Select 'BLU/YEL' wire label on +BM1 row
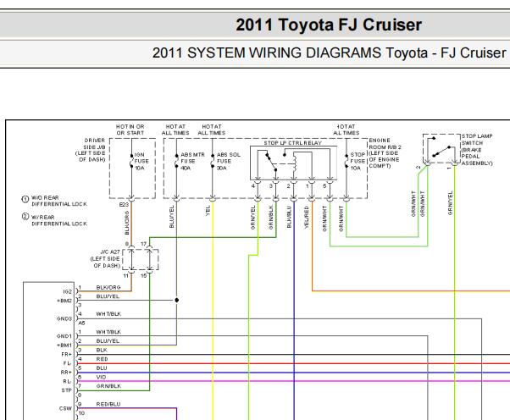This screenshot has height=420, width=510. pyautogui.click(x=108, y=341)
